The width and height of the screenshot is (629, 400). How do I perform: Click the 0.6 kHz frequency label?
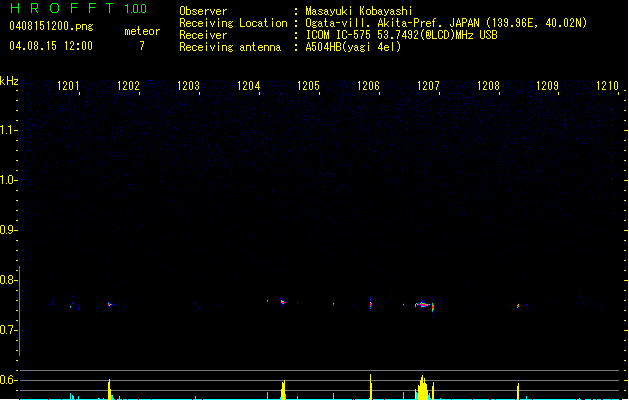pyautogui.click(x=8, y=380)
